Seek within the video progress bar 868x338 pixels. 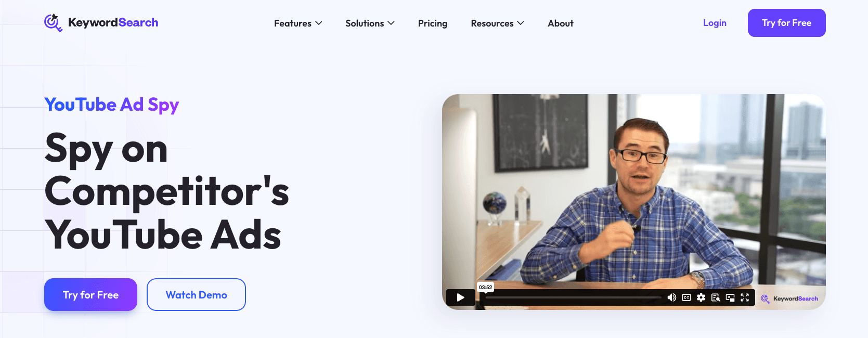pyautogui.click(x=573, y=298)
